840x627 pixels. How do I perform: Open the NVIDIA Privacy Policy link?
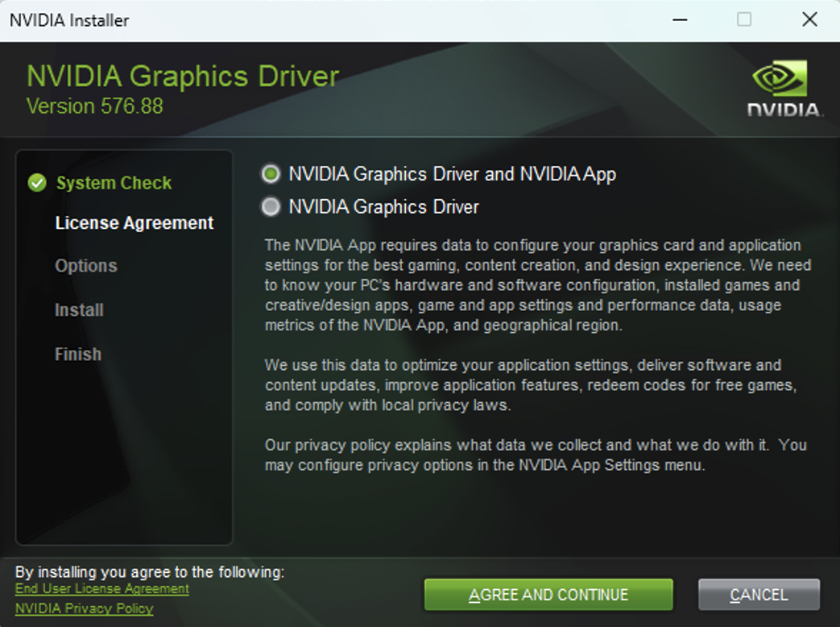pos(84,608)
